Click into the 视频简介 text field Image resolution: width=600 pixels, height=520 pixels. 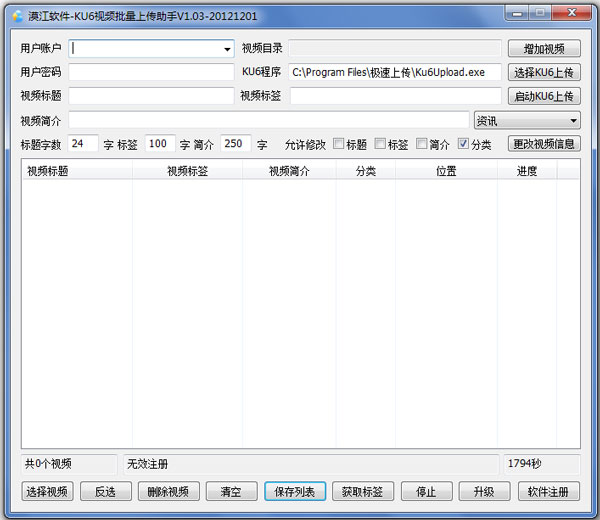tap(268, 120)
